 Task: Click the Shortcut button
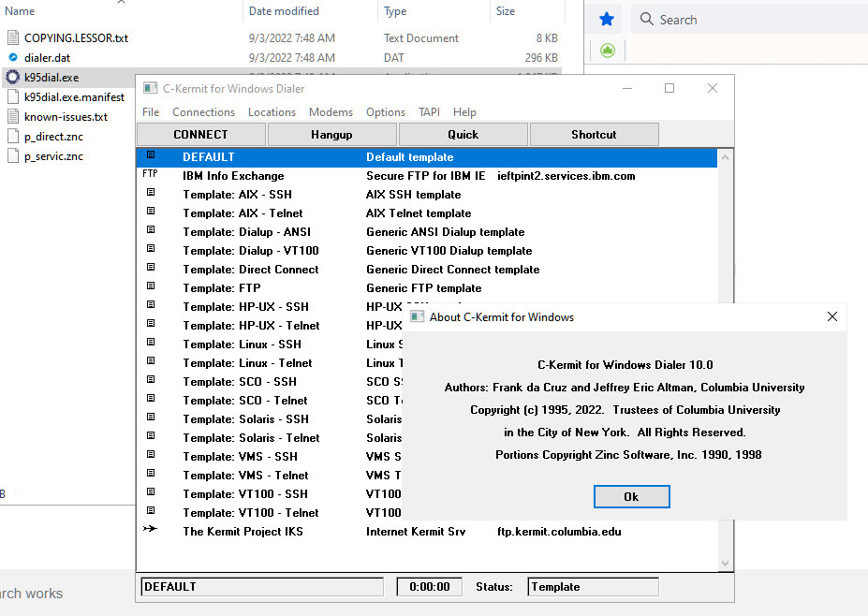[x=594, y=135]
